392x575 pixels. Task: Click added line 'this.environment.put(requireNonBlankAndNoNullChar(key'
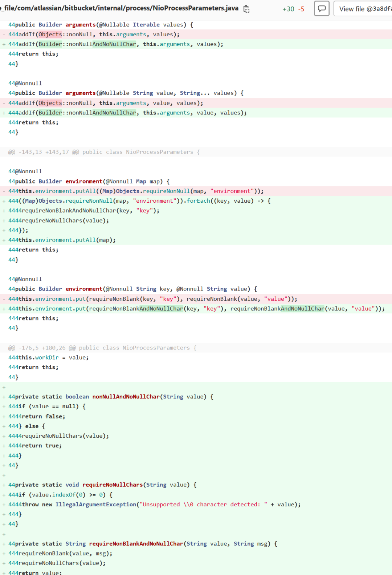click(x=196, y=309)
